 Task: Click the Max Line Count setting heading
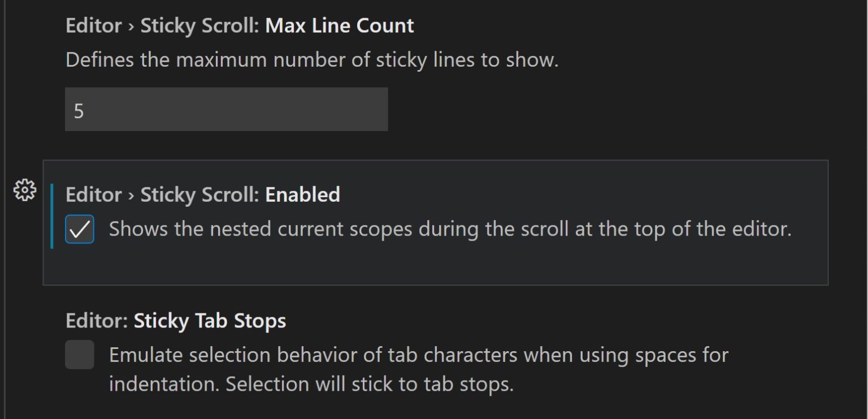coord(339,25)
